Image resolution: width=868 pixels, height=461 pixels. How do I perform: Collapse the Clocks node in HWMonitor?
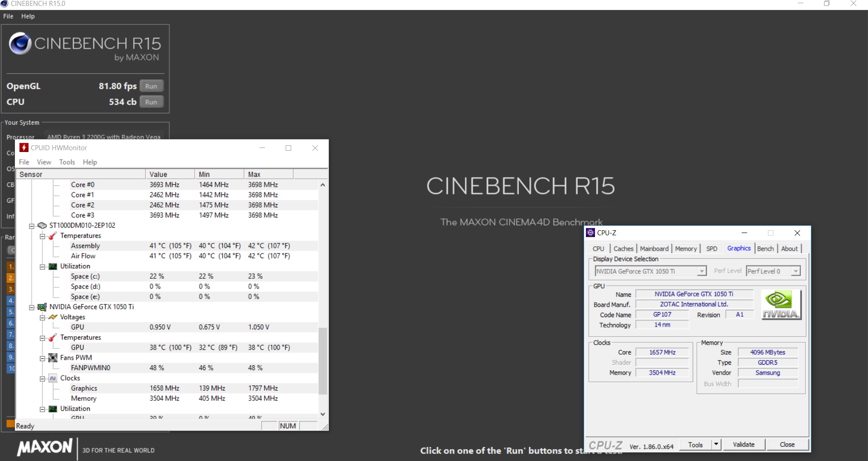42,379
